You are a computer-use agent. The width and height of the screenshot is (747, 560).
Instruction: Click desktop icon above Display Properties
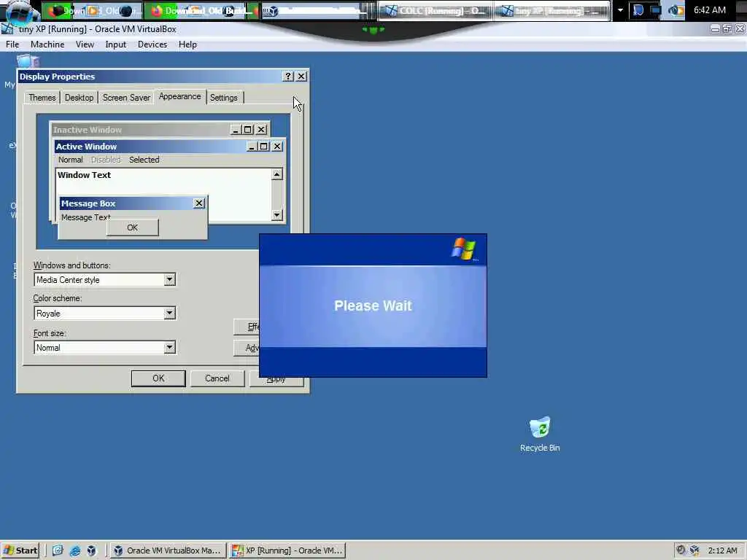pos(28,61)
